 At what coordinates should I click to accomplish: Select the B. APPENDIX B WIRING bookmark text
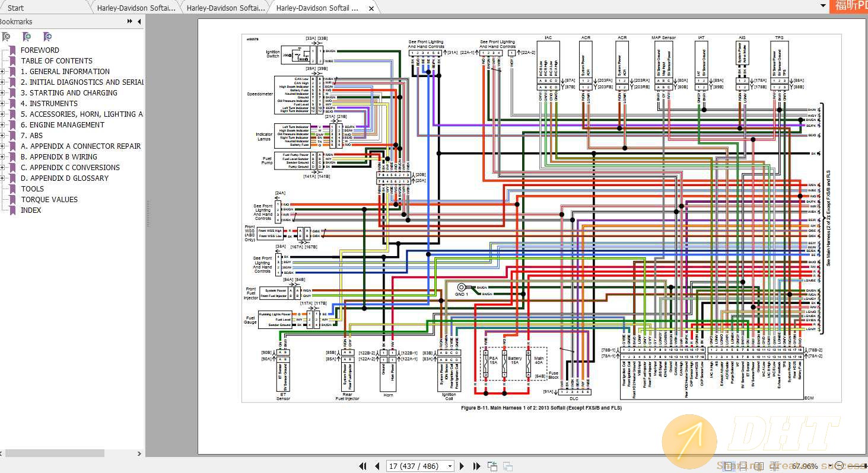pyautogui.click(x=59, y=156)
